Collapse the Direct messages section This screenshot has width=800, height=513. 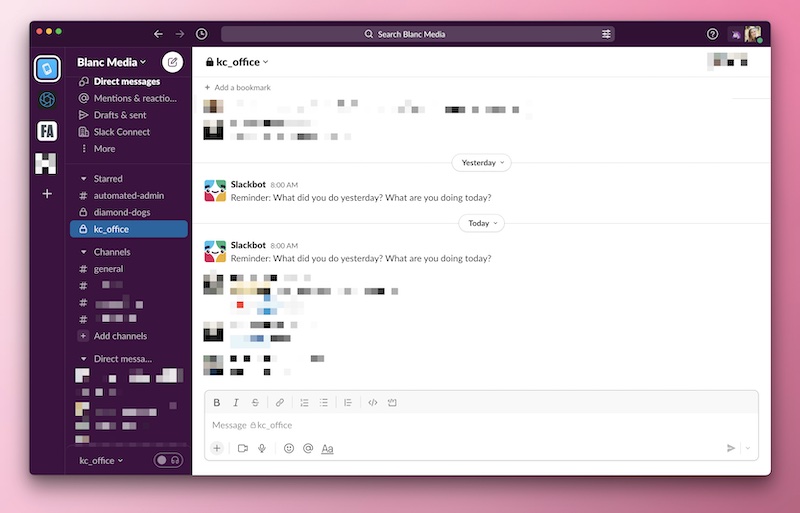coord(84,359)
